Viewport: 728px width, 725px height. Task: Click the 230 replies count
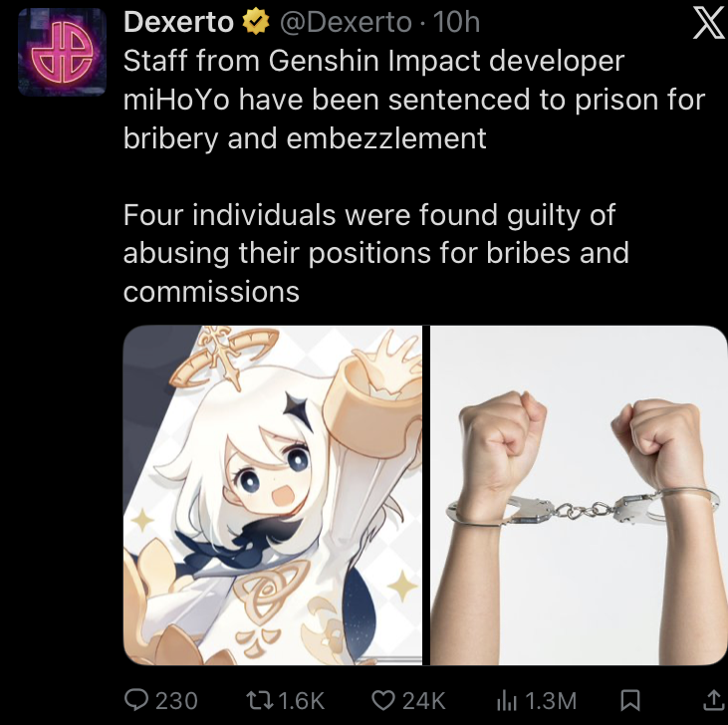coord(176,701)
